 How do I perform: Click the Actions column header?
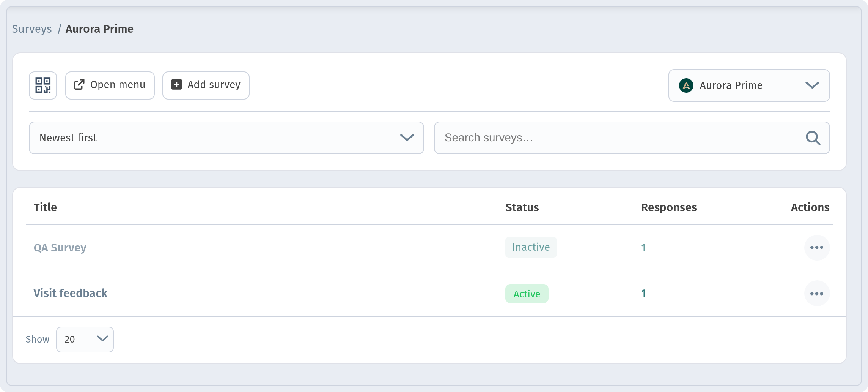[x=810, y=207]
